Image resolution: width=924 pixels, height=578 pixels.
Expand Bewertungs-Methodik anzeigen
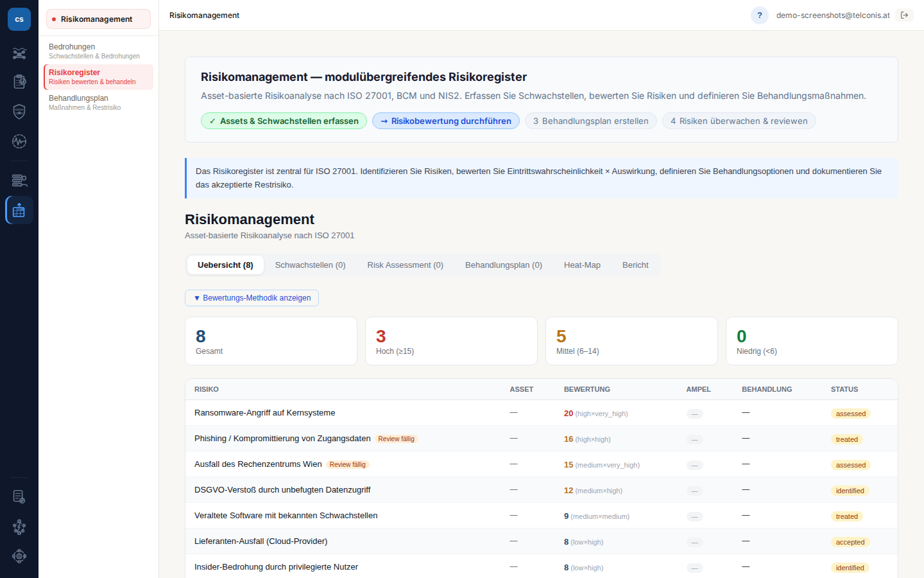(252, 298)
